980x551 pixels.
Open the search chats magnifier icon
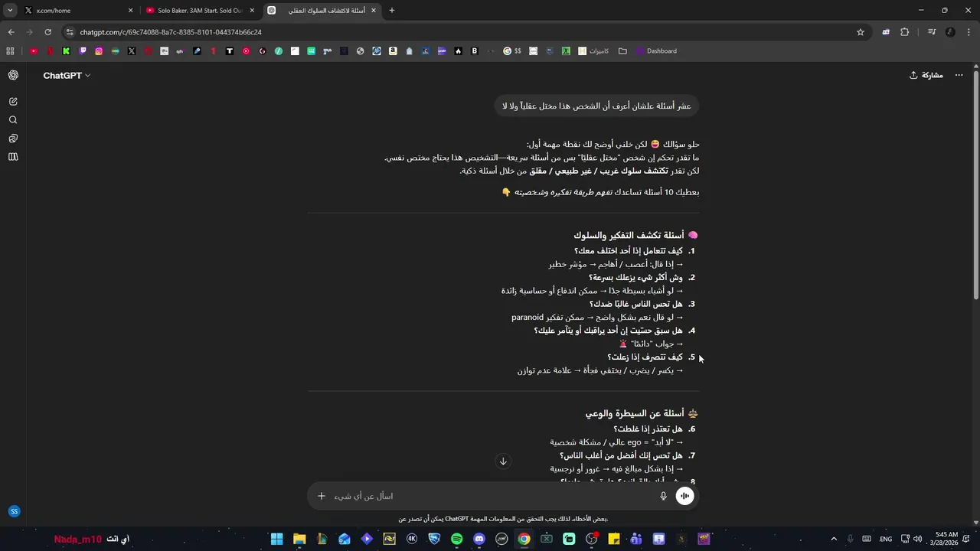tap(13, 120)
